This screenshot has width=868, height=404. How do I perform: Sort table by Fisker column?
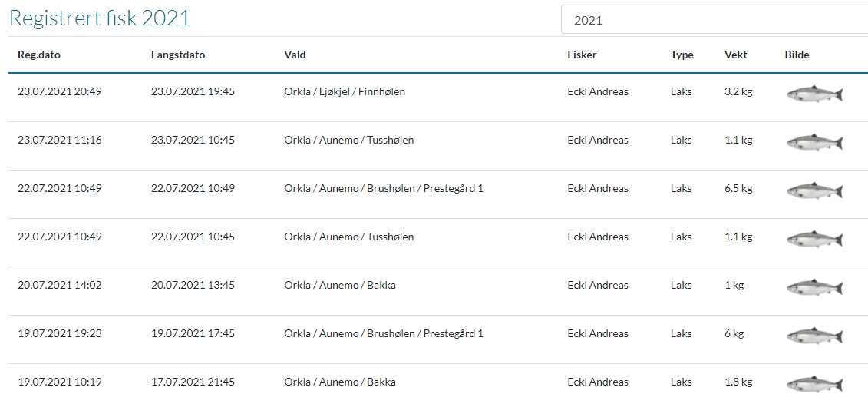point(582,55)
